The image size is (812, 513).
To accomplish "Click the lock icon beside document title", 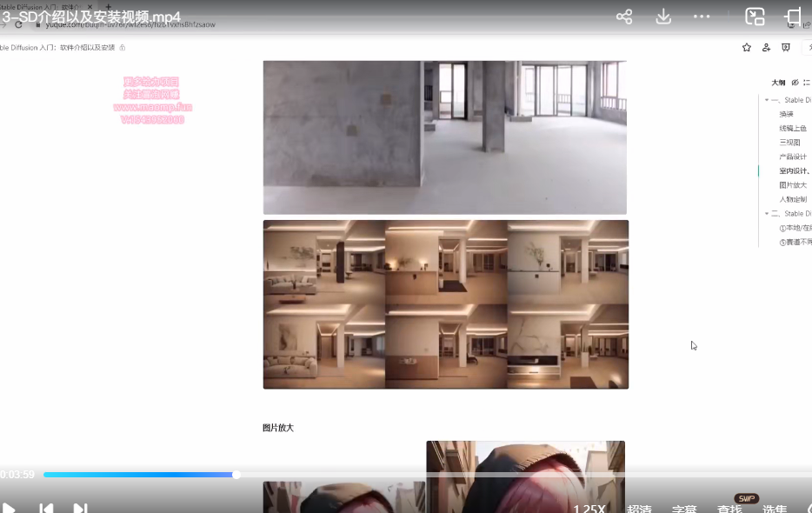I will click(123, 48).
